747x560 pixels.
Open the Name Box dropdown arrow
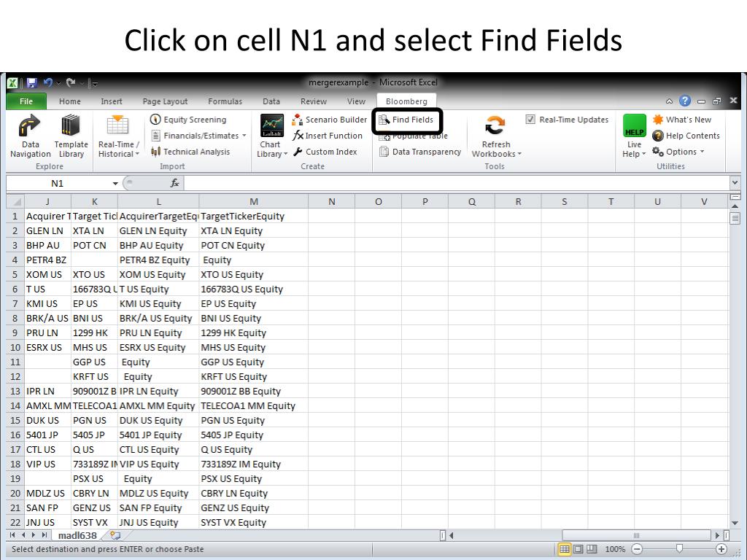point(115,183)
